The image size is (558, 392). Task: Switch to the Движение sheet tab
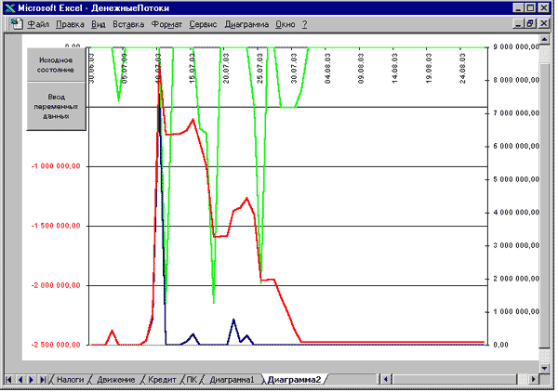[115, 380]
